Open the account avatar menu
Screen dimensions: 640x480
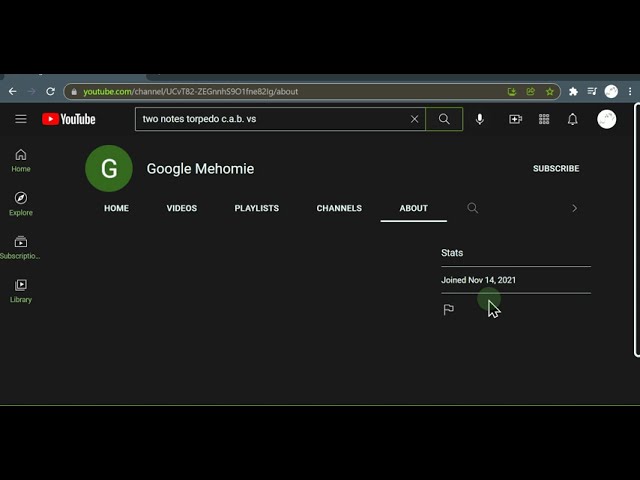(x=607, y=119)
